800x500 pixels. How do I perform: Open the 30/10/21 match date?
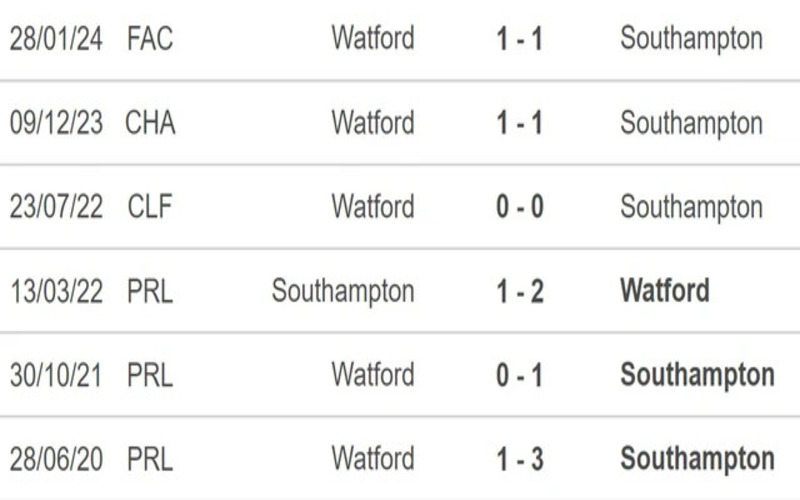pyautogui.click(x=56, y=375)
